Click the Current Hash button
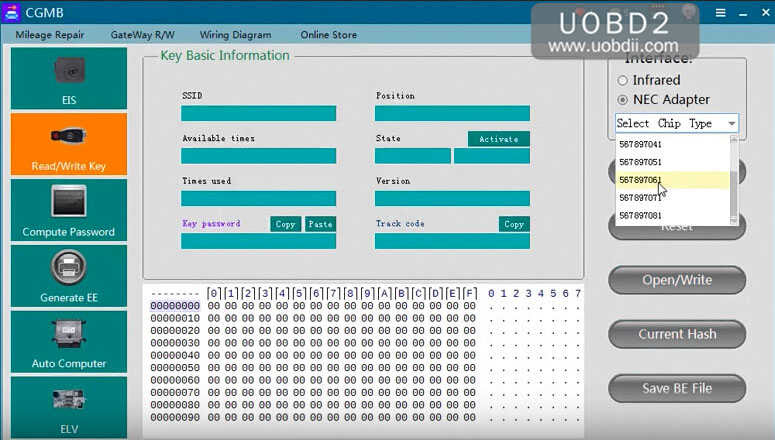The width and height of the screenshot is (775, 440). 677,334
